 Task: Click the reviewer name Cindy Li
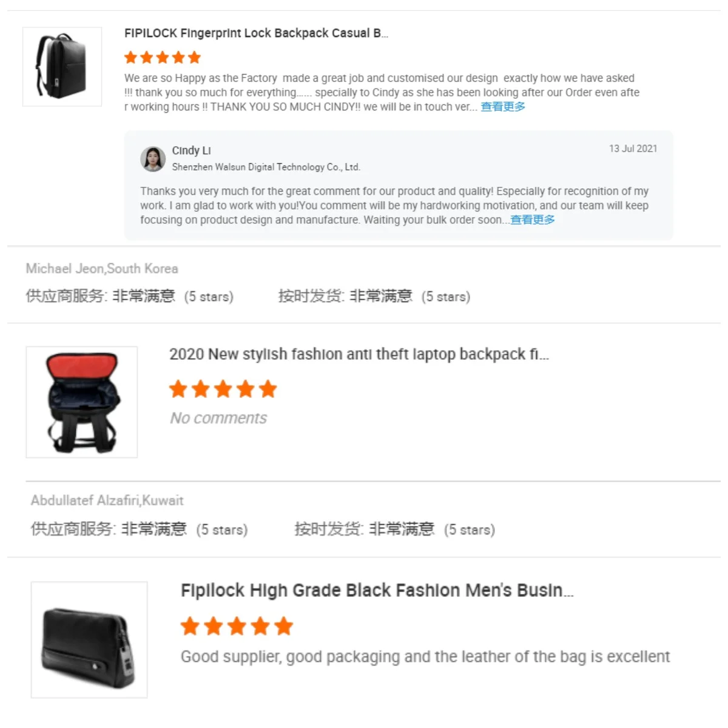[x=192, y=150]
